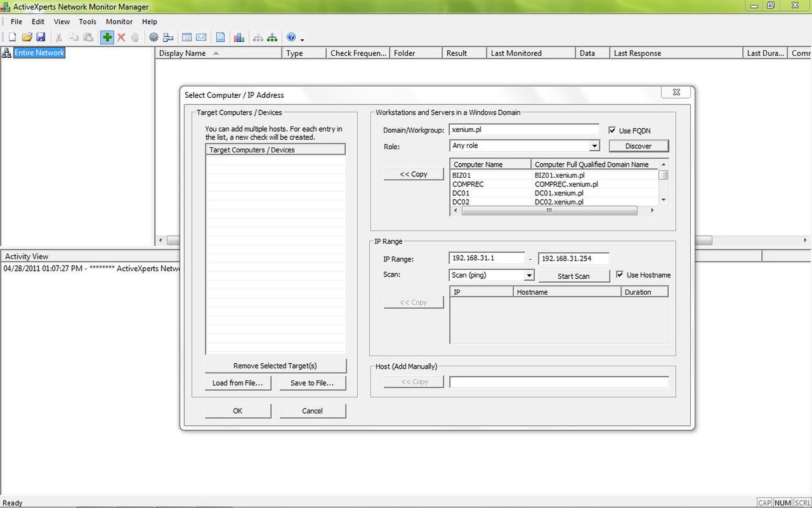The height and width of the screenshot is (508, 812).
Task: Click the Result column header
Action: coord(464,53)
